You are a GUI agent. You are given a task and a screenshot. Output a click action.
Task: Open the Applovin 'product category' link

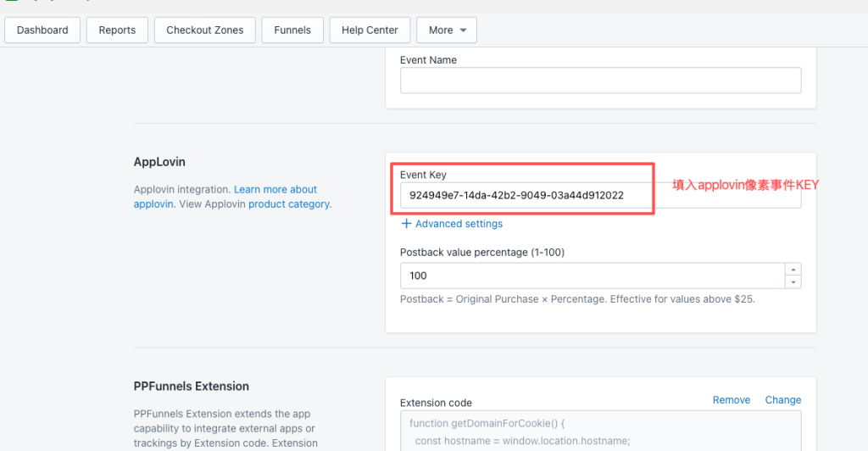point(289,204)
